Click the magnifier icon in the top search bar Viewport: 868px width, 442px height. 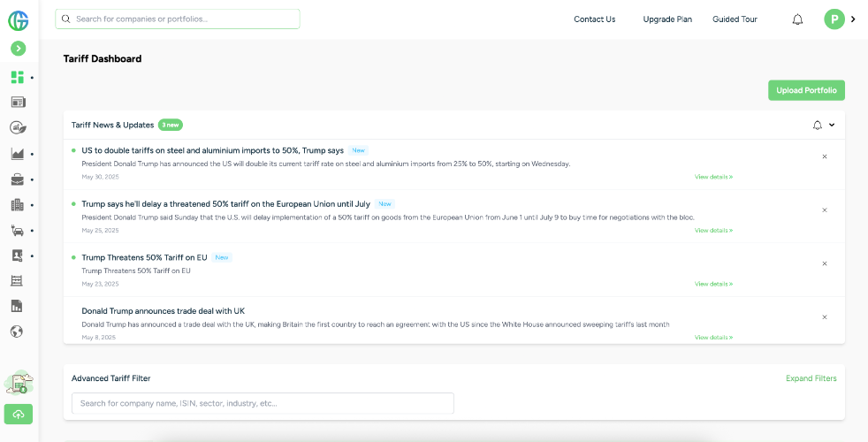click(x=66, y=19)
